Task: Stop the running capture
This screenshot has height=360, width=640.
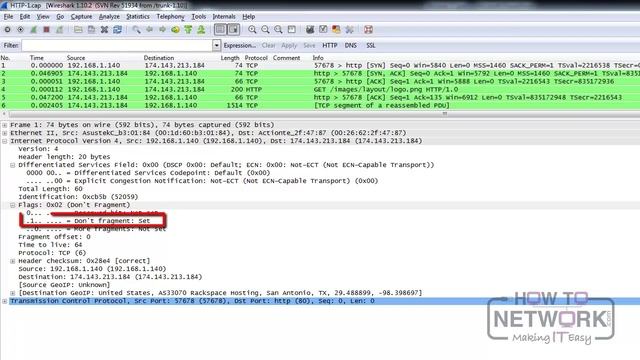Action: [47, 30]
